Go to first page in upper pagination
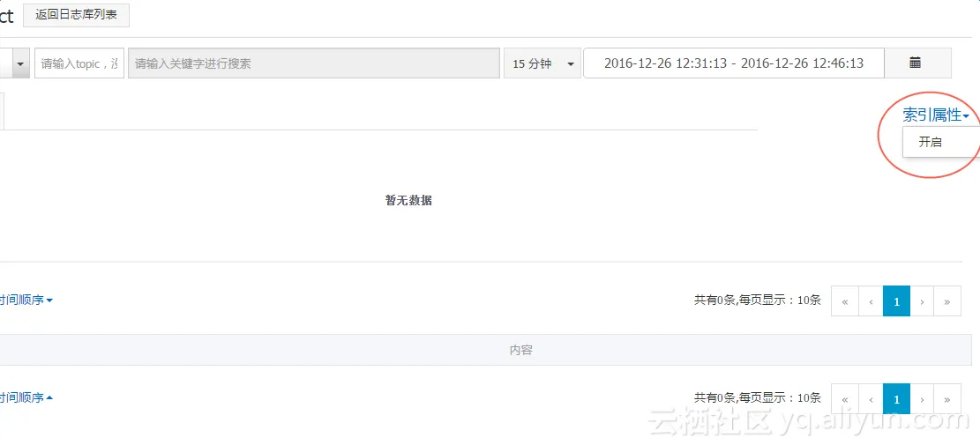 coord(844,301)
